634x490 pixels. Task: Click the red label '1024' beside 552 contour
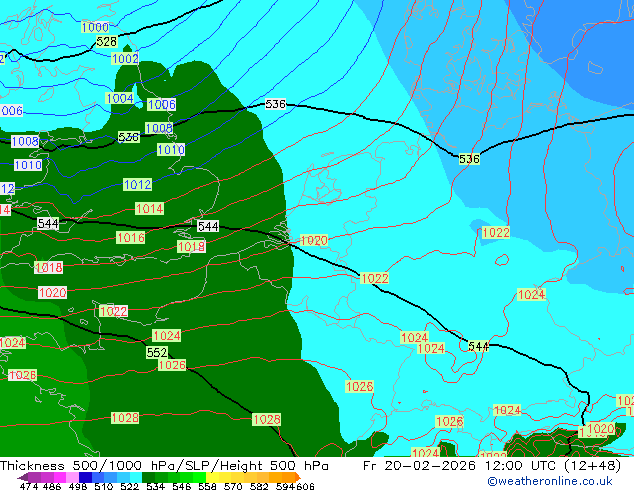(x=167, y=336)
